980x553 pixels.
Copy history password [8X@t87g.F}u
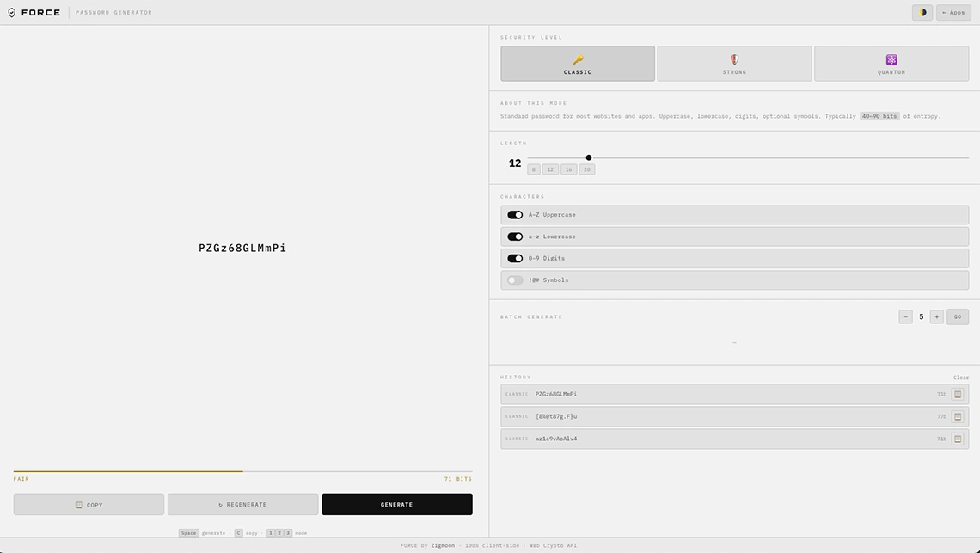point(958,416)
